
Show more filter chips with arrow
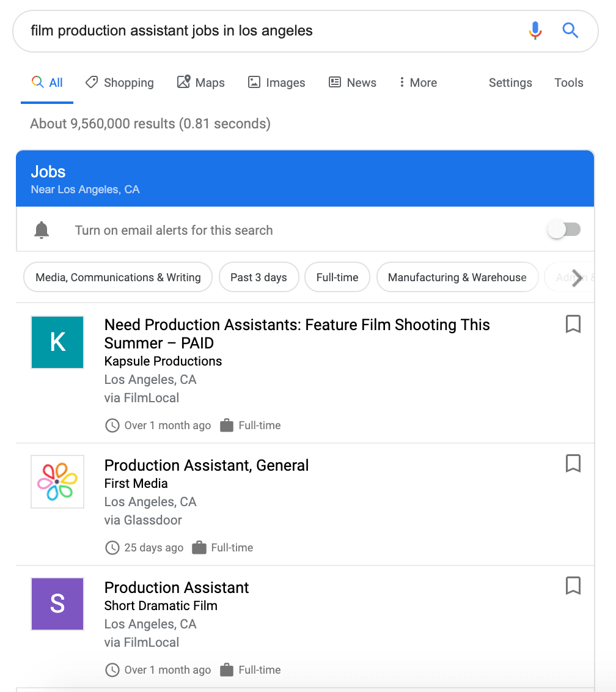click(577, 278)
